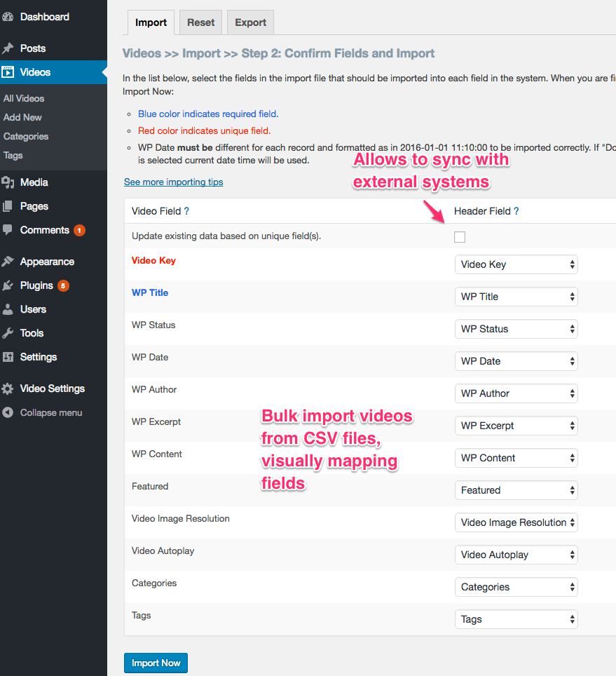
Task: Open the Categories mapping dropdown
Action: [x=516, y=587]
